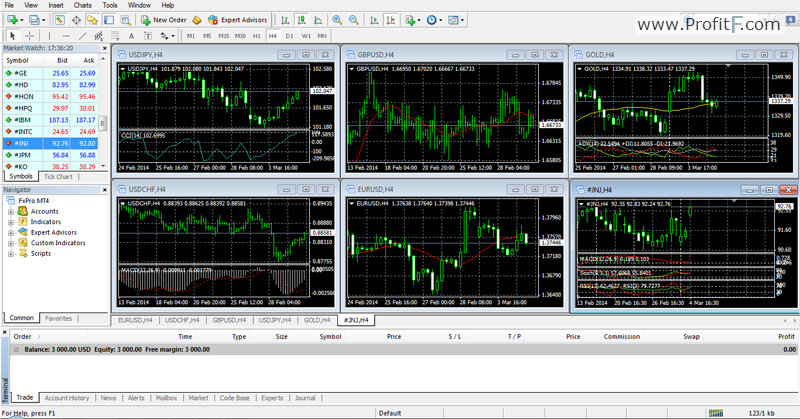Toggle the Navigator panel star-folder icon
This screenshot has width=800, height=419.
pos(92,20)
